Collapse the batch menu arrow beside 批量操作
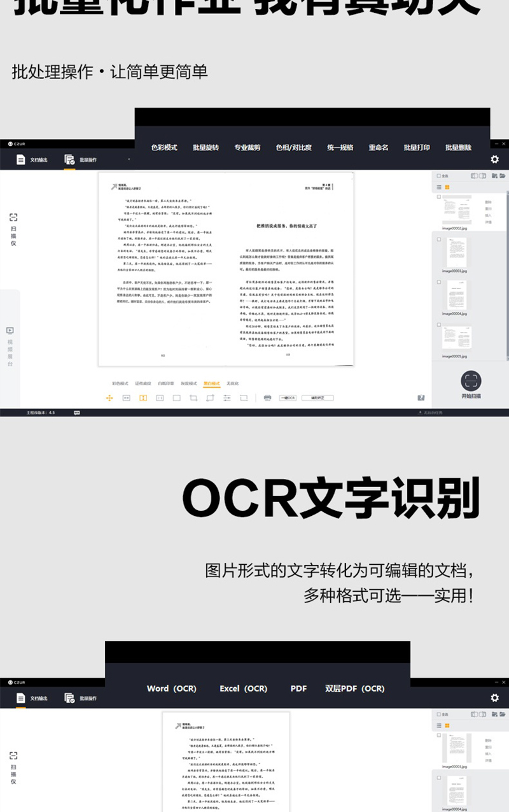The height and width of the screenshot is (812, 509). (129, 159)
